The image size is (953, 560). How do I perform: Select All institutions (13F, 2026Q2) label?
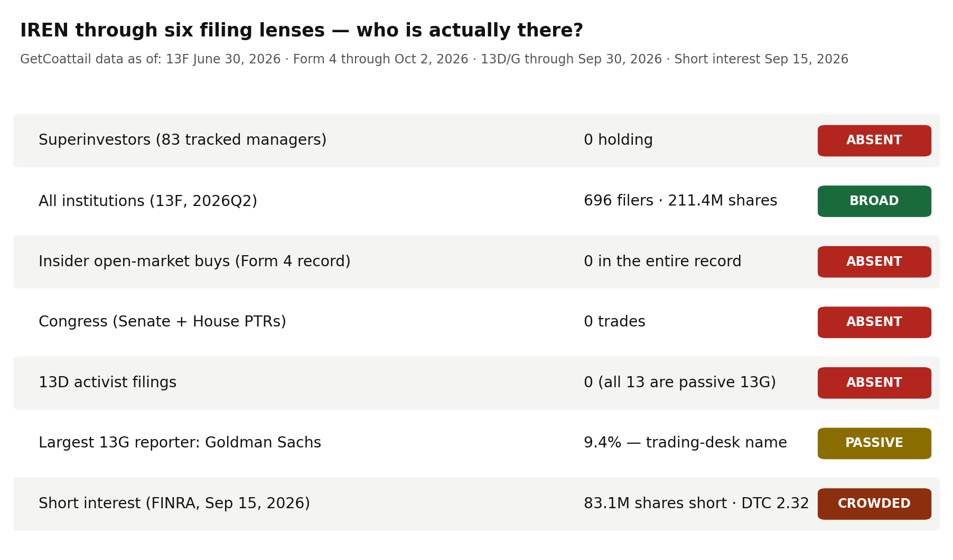point(148,201)
